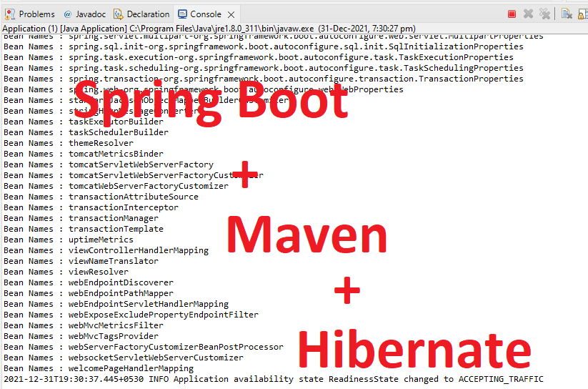Click the tomcatMetricsBinder bean line
588x389 pixels.
[84, 154]
